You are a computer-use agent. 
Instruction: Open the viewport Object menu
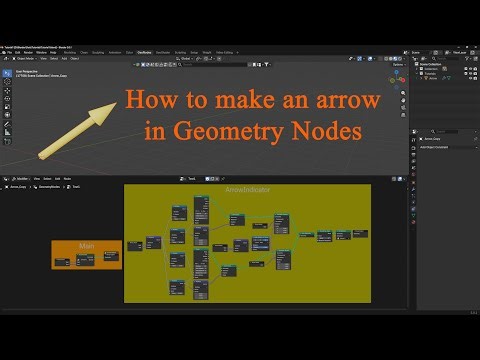(x=75, y=59)
